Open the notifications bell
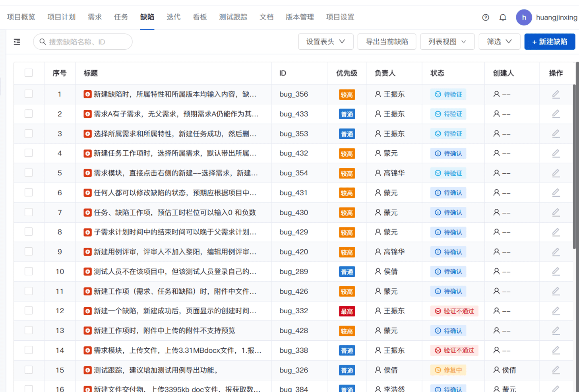The height and width of the screenshot is (392, 579). tap(503, 17)
